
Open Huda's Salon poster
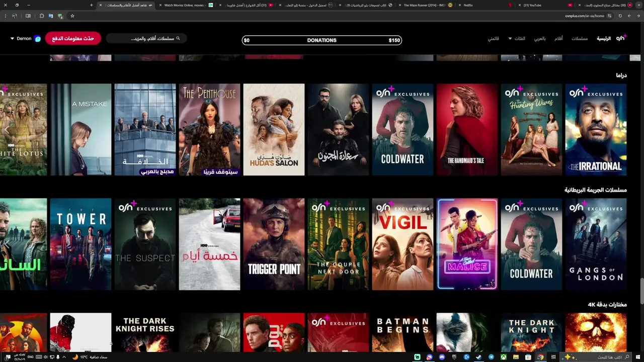click(x=274, y=130)
